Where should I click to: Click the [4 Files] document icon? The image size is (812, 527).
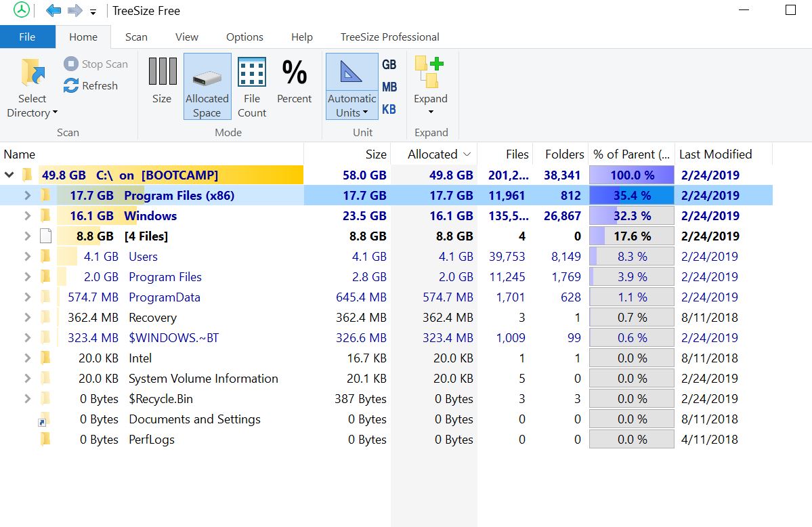coord(45,236)
